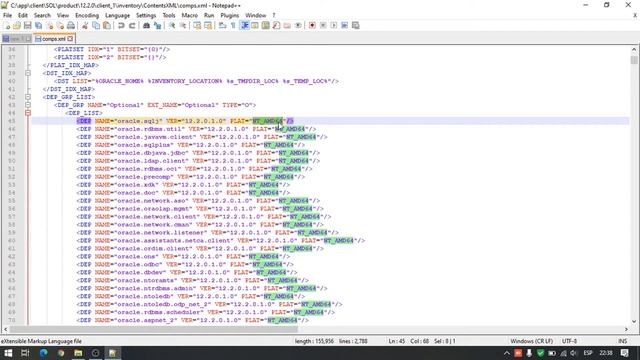
Task: Toggle Word wrap in the toolbar
Action: click(222, 25)
